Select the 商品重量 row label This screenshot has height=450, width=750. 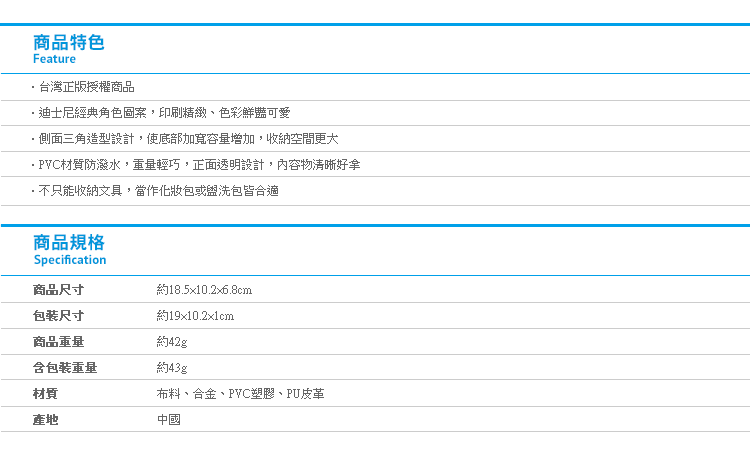point(58,342)
